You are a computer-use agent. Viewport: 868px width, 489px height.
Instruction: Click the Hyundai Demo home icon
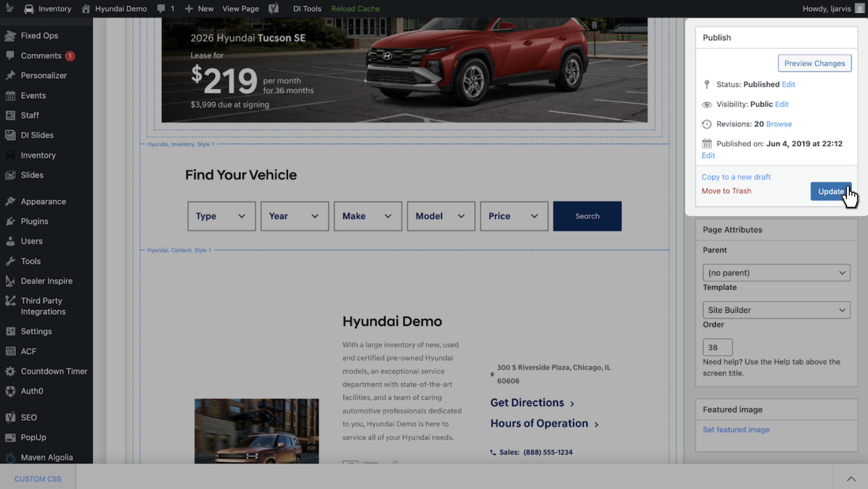point(86,8)
